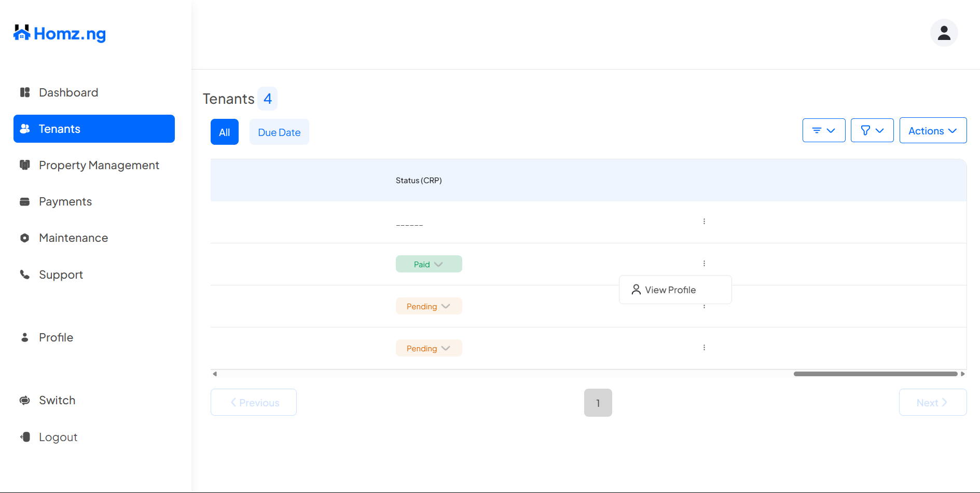980x493 pixels.
Task: Click the Next page button
Action: tap(933, 402)
